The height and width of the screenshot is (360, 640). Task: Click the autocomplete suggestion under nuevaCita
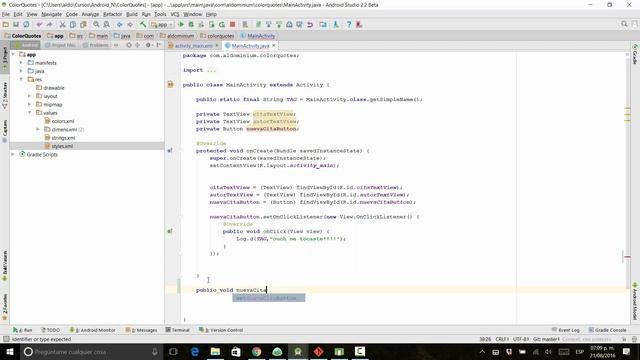click(x=269, y=298)
